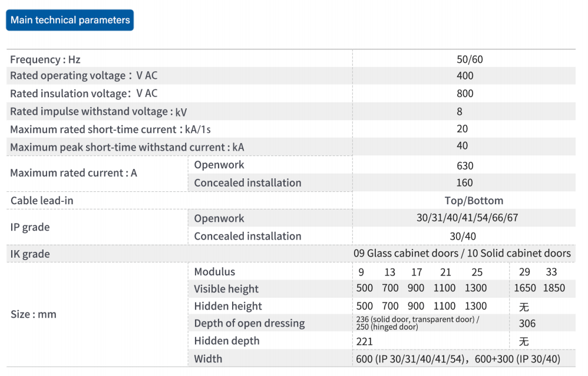Select Rated impulse withstand voltage label

(98, 112)
